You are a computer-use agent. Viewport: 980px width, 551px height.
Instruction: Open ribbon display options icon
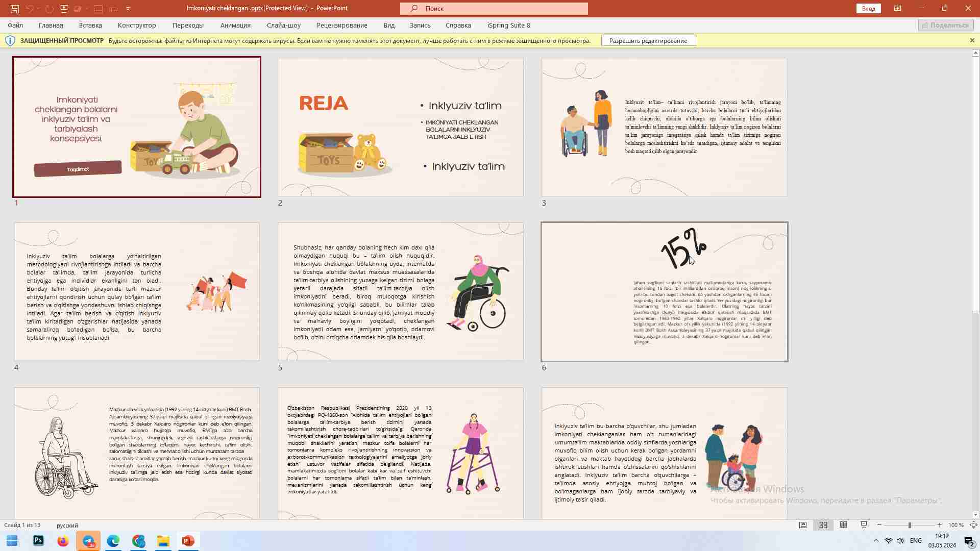897,9
